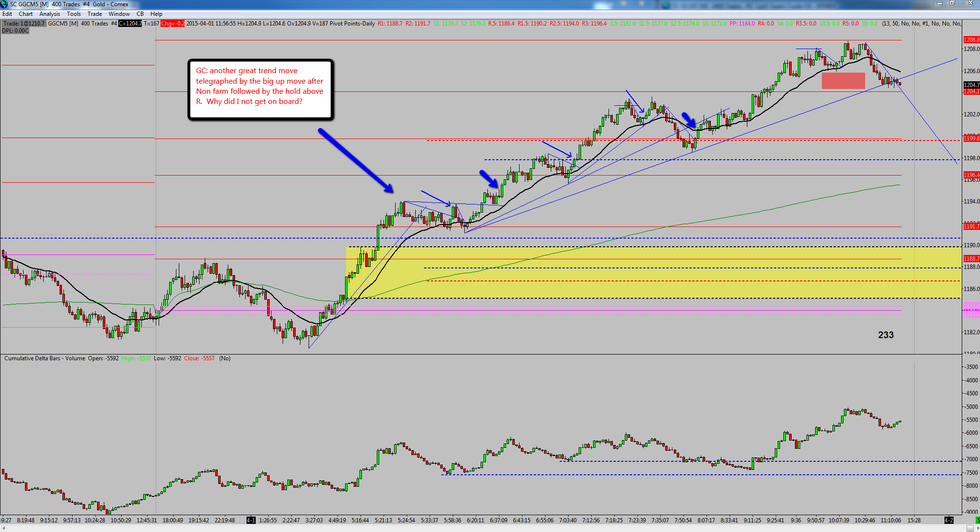The height and width of the screenshot is (532, 980).
Task: Minimize the chart window
Action: tap(939, 3)
